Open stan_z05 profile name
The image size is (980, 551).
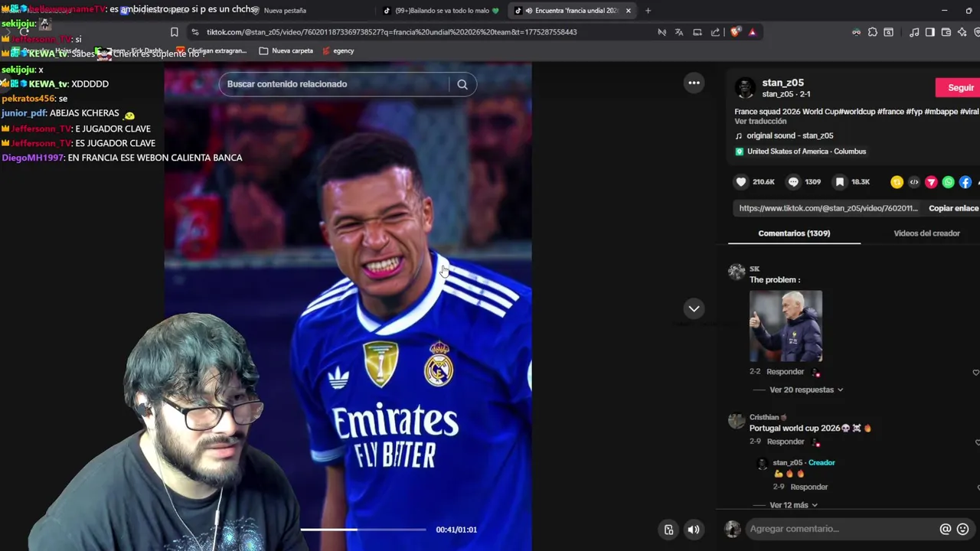[782, 83]
